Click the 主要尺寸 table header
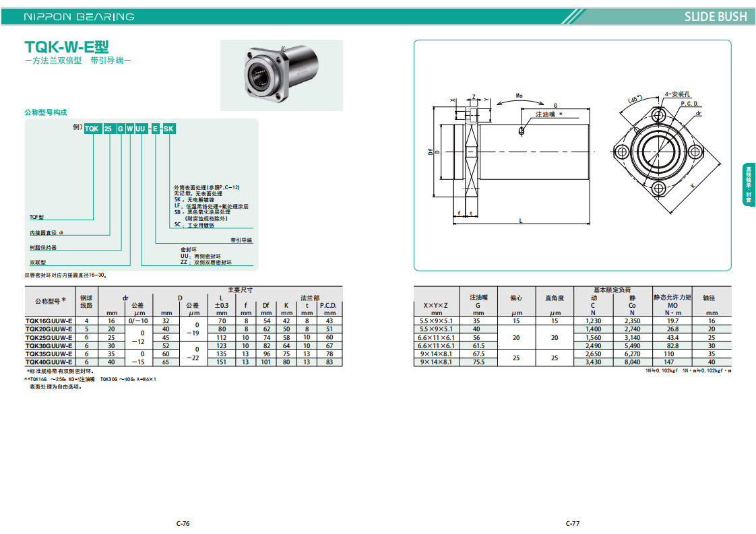This screenshot has height=534, width=756. click(x=240, y=290)
